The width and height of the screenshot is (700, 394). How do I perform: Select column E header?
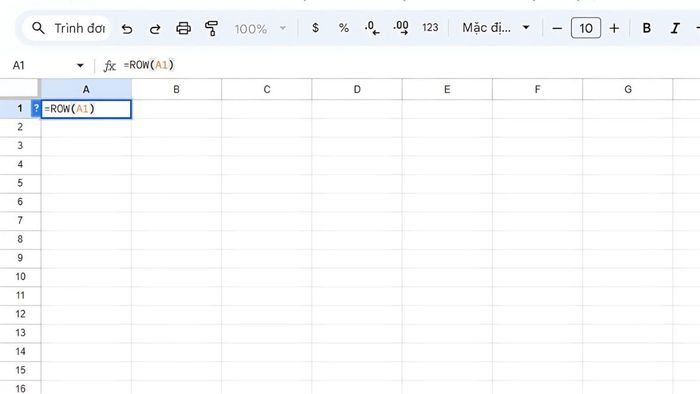[x=447, y=90]
